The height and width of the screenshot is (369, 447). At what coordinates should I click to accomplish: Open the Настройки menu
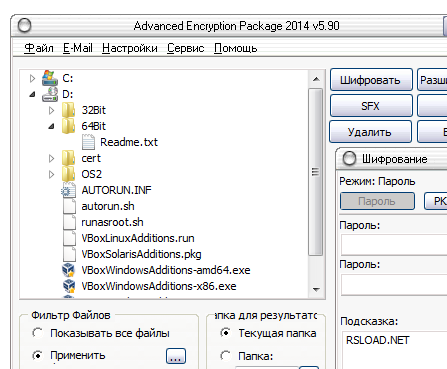[x=130, y=48]
